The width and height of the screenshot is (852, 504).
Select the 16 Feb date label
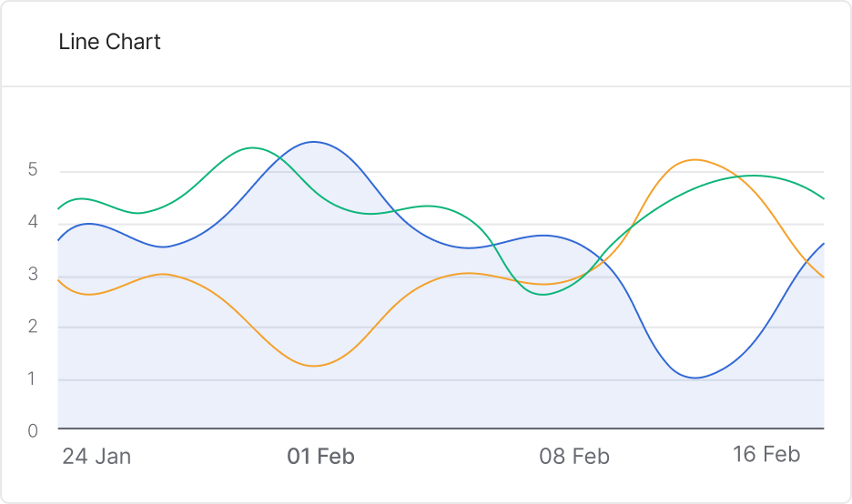[x=766, y=453]
